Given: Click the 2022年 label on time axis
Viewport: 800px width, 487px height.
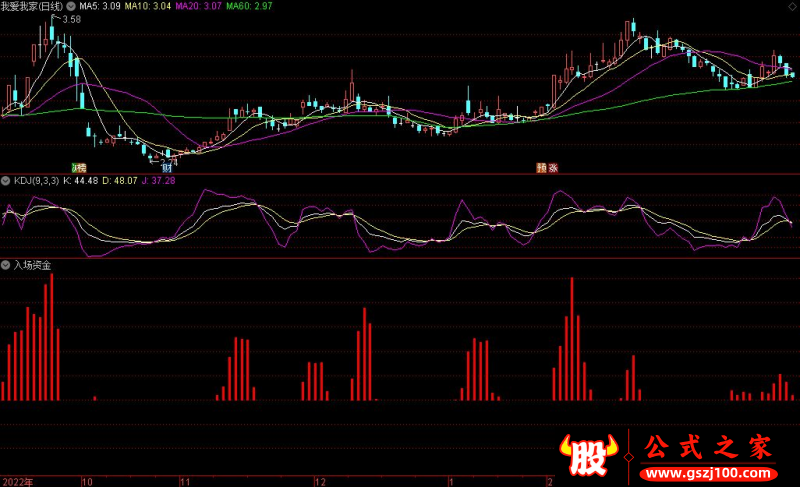Looking at the screenshot, I should point(18,482).
